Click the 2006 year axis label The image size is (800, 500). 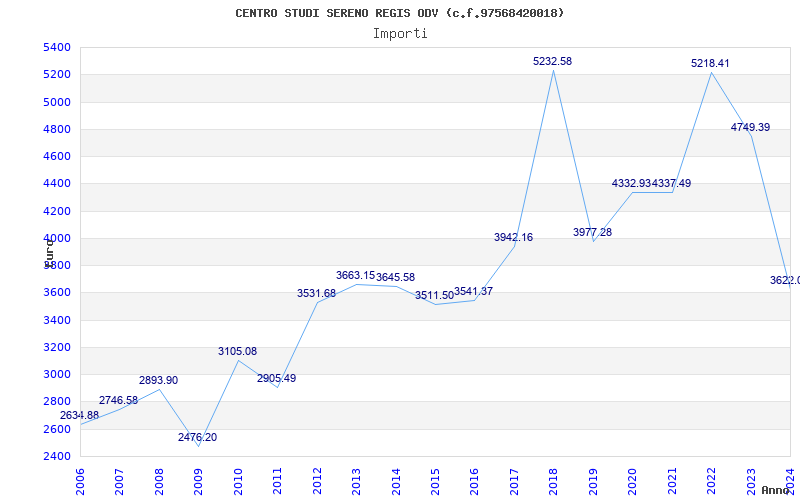click(x=80, y=479)
